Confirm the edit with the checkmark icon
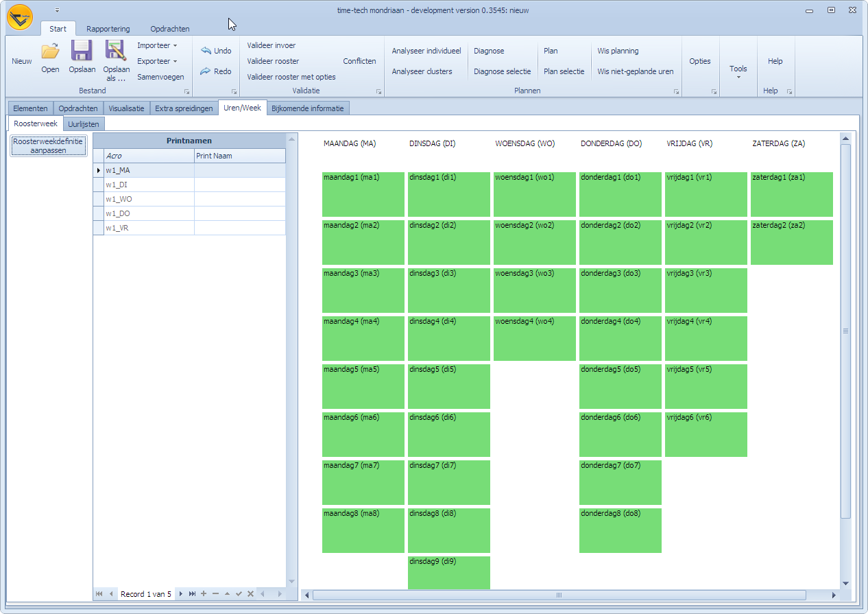Image resolution: width=868 pixels, height=614 pixels. click(x=239, y=594)
